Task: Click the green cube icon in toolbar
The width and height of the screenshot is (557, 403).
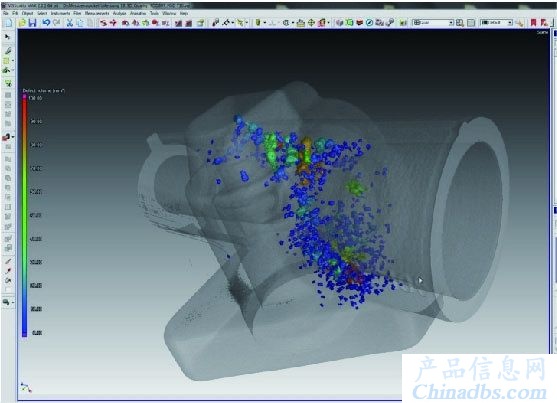Action: [x=350, y=23]
